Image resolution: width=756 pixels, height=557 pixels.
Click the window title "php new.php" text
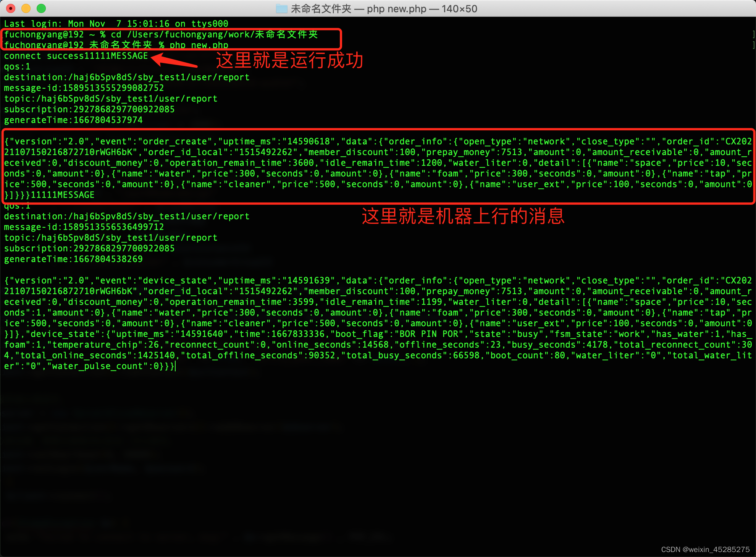[x=396, y=9]
